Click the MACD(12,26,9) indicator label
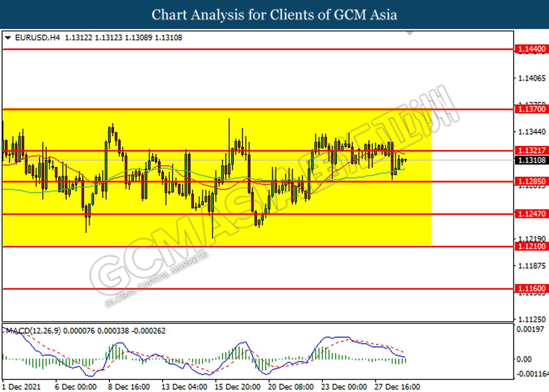 pyautogui.click(x=34, y=331)
